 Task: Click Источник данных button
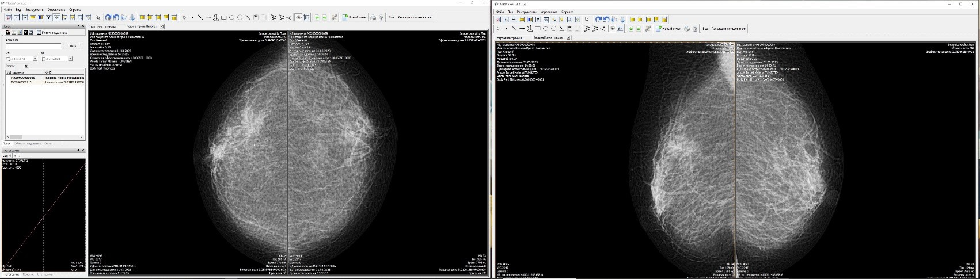[52, 32]
